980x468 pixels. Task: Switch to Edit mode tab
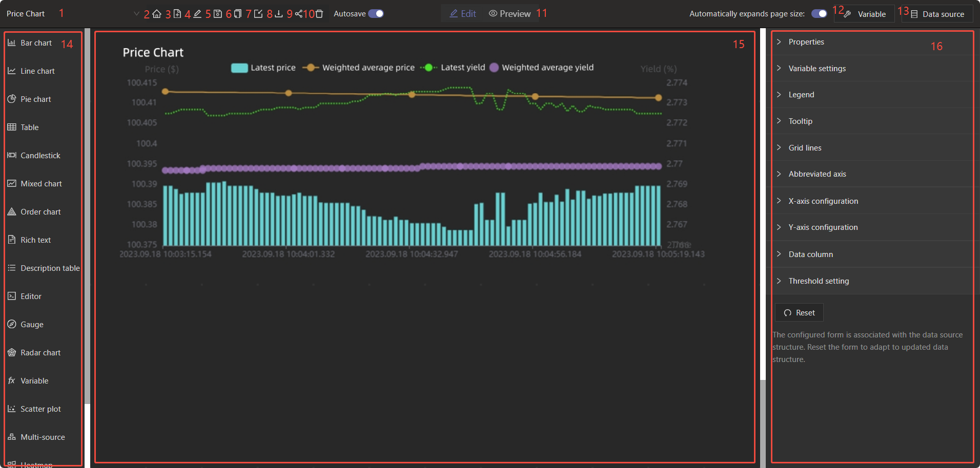point(463,14)
